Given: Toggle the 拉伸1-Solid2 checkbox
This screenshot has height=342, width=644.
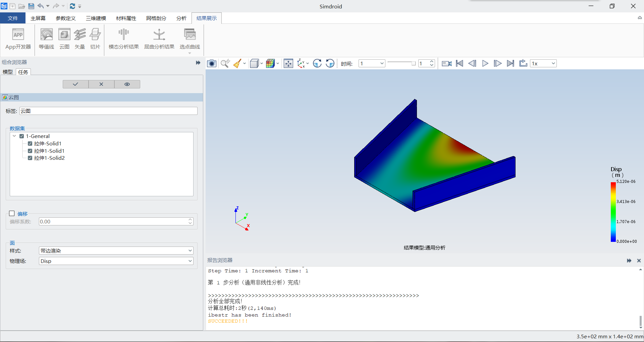Looking at the screenshot, I should 30,158.
